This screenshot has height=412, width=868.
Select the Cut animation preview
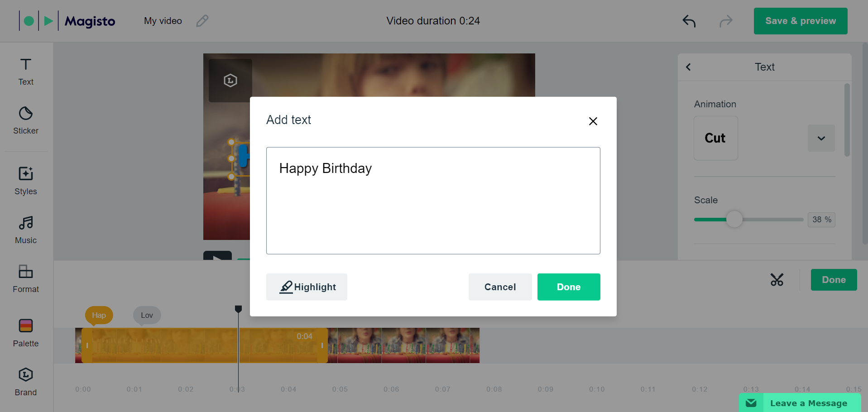pos(716,138)
